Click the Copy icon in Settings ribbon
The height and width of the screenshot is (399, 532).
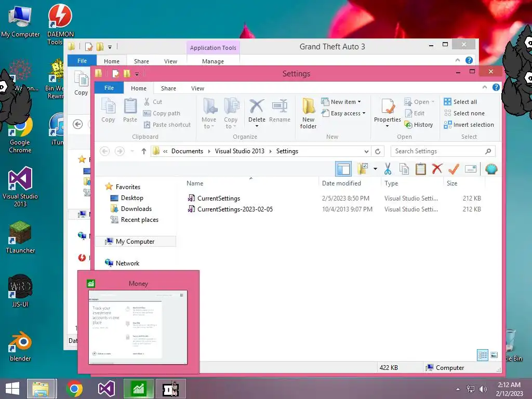(x=108, y=110)
